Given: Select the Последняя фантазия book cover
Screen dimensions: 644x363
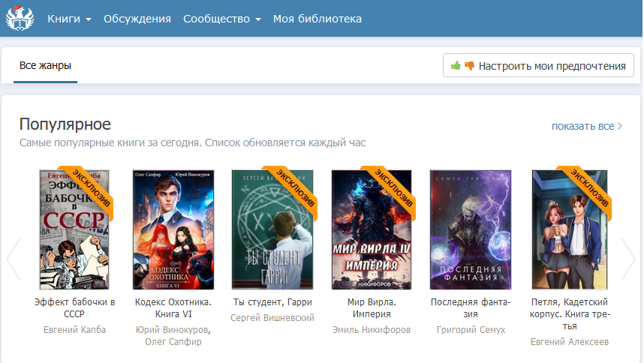Looking at the screenshot, I should [x=471, y=229].
